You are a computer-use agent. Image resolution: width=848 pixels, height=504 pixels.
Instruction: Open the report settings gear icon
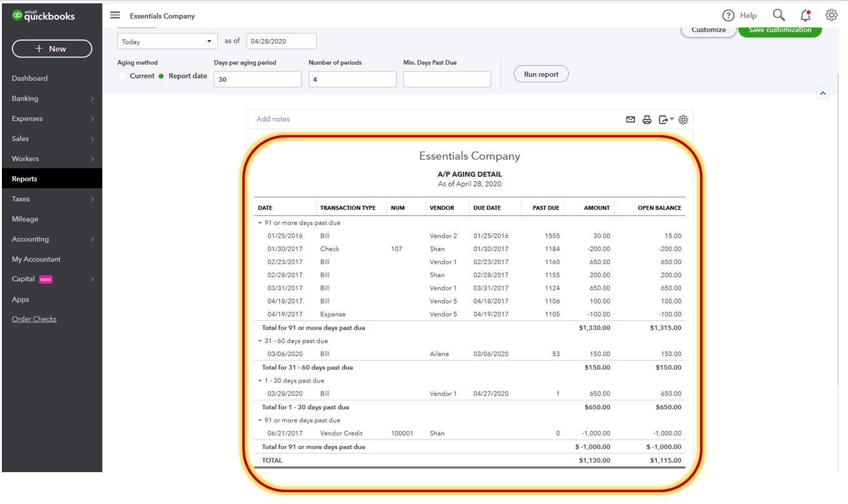[x=683, y=119]
